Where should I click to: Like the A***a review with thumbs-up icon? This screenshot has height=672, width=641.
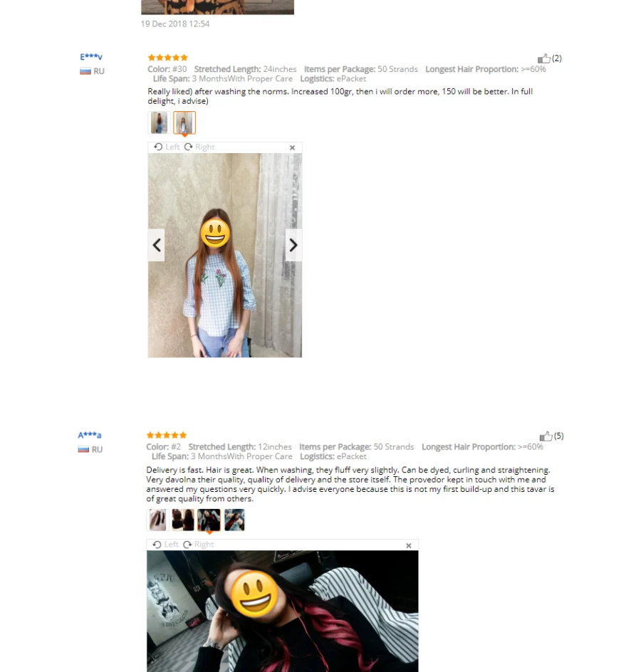coord(546,436)
